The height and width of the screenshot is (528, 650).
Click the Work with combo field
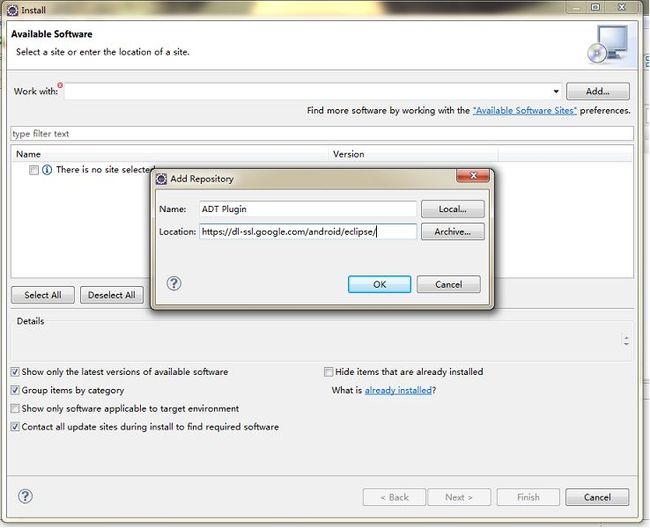tap(313, 91)
